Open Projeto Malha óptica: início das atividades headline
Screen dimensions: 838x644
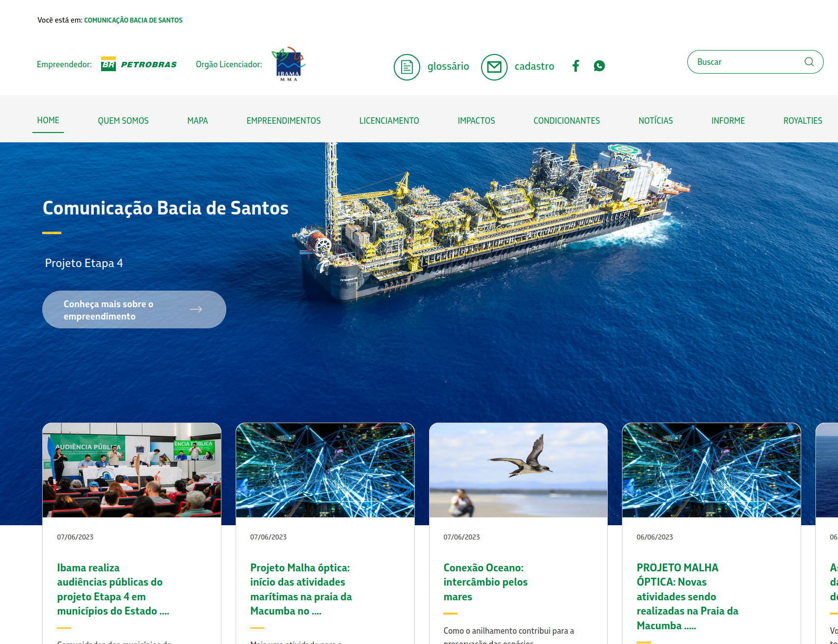tap(301, 589)
